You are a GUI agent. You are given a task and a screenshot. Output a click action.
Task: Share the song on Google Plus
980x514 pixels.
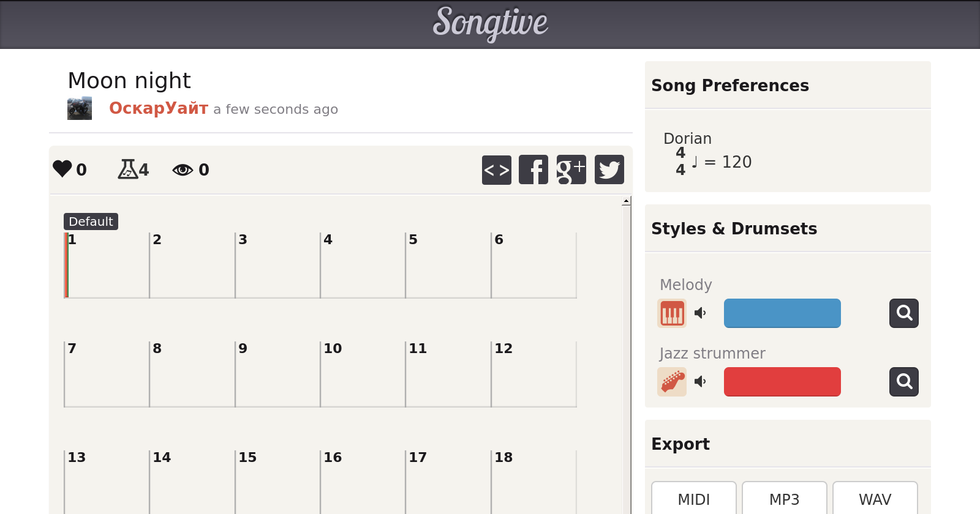(571, 169)
